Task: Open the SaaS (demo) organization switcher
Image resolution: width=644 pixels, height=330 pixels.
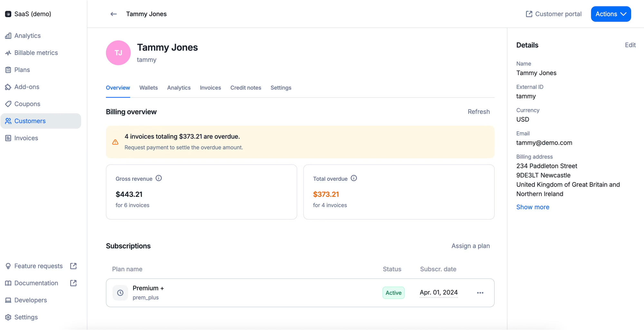Action: click(x=28, y=14)
